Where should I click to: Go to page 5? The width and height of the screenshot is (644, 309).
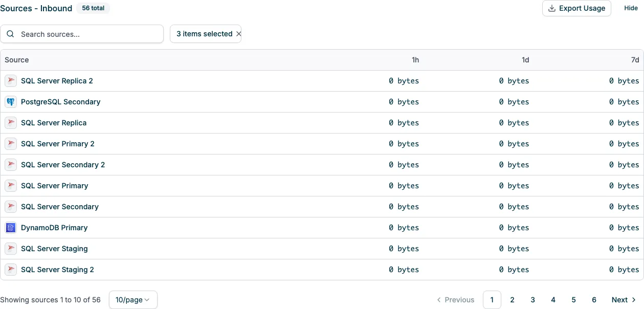(574, 300)
